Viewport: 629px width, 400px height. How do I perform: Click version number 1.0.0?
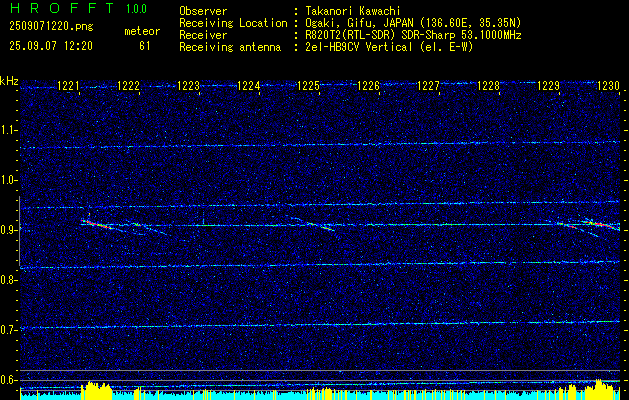tap(136, 9)
